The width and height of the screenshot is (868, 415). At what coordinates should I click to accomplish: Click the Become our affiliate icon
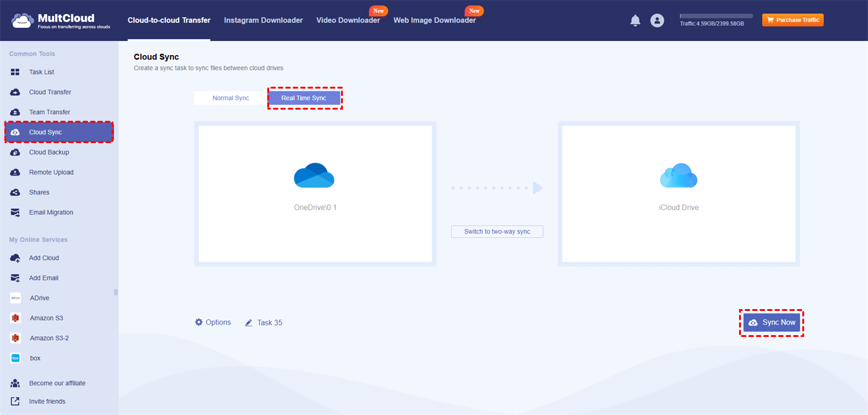pyautogui.click(x=15, y=383)
